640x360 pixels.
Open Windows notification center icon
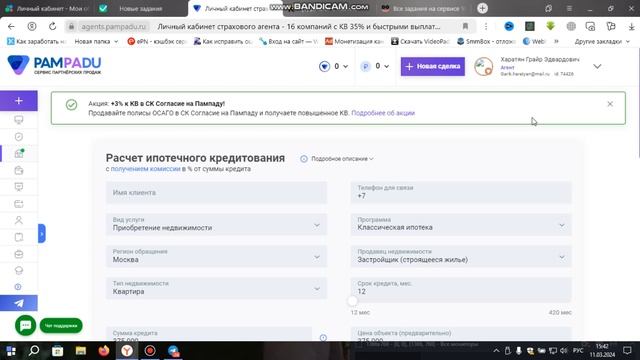[627, 351]
